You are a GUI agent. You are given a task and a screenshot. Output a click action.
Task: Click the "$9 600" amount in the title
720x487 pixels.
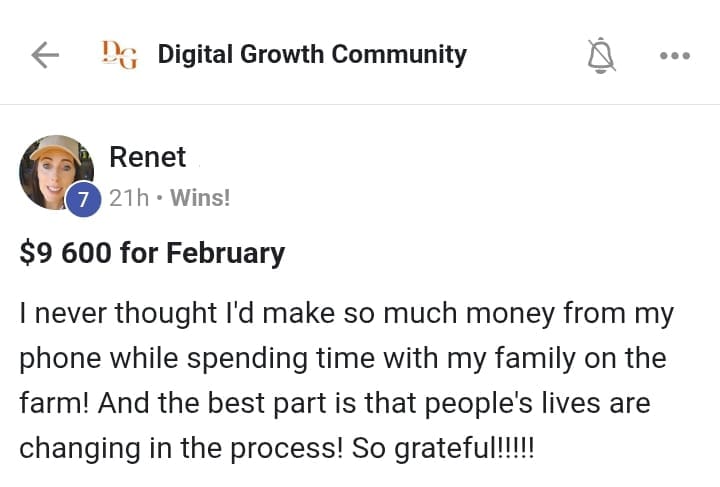point(65,253)
